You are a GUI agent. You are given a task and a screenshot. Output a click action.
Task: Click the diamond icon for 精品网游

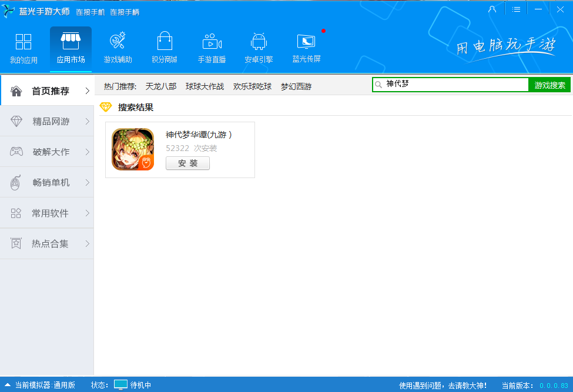pyautogui.click(x=16, y=121)
